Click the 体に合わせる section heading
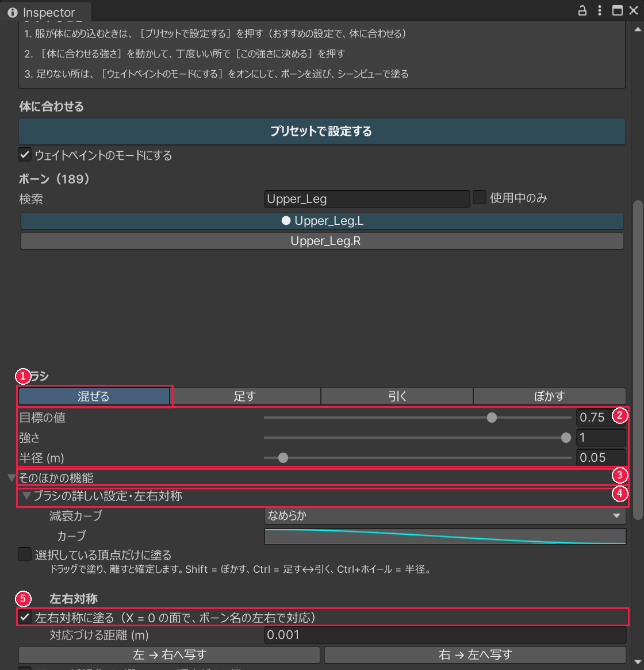Screen dimensions: 644x670 point(51,107)
